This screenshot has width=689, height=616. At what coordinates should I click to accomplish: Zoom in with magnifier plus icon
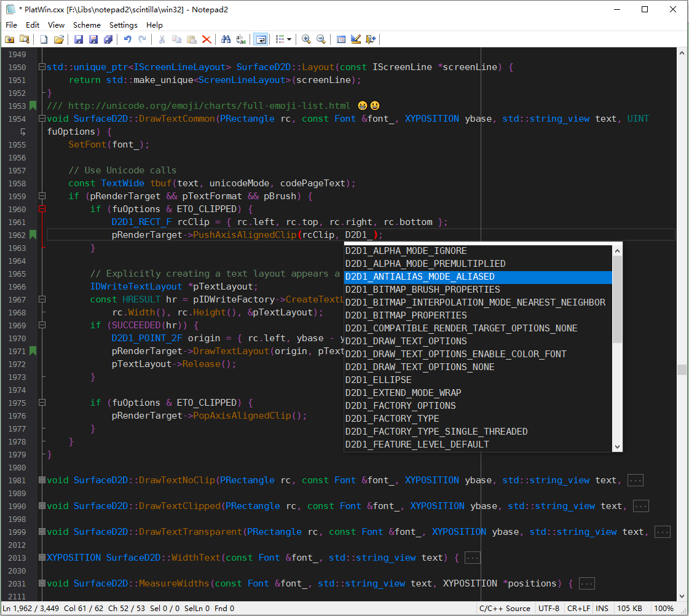[306, 39]
